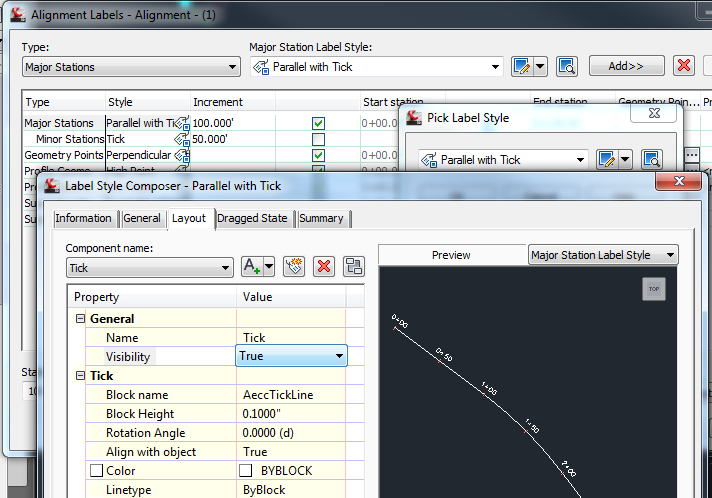The width and height of the screenshot is (712, 498).
Task: Click Add>> button
Action: [x=626, y=66]
